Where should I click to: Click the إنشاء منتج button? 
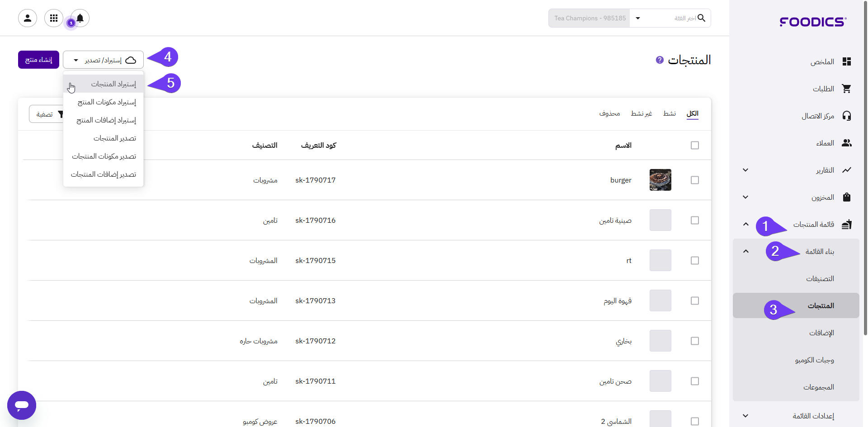pos(38,60)
